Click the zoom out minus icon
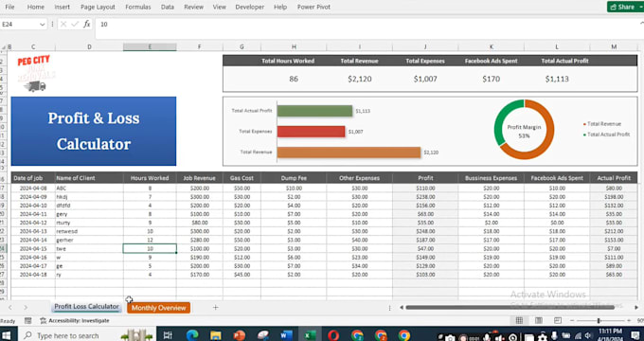 click(571, 320)
